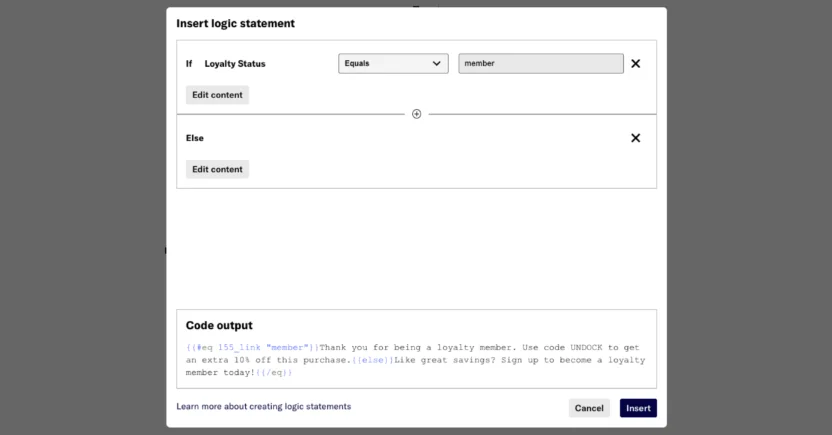Click the '{{else}}' code token
Screen dimensions: 832x435
click(x=372, y=360)
